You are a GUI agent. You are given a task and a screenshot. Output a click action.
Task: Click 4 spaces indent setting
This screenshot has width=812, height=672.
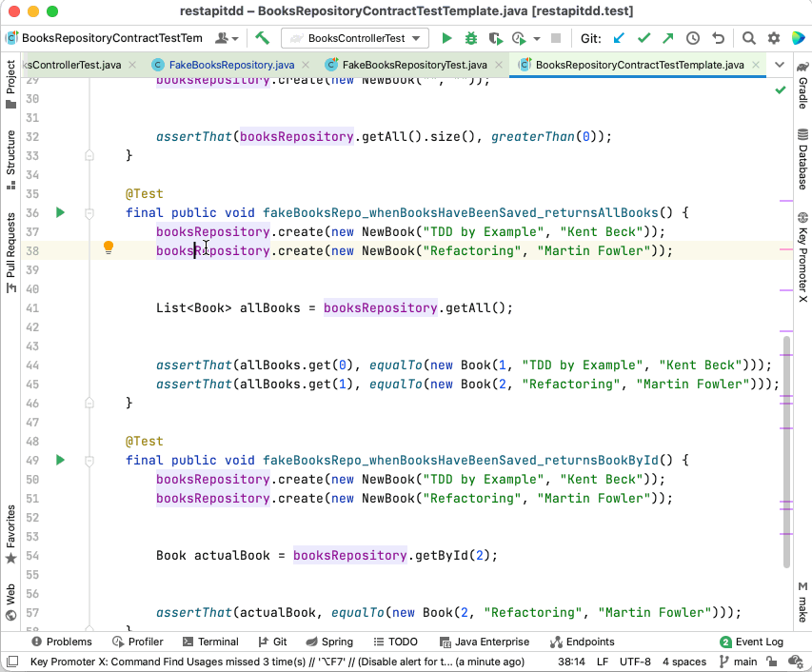click(x=684, y=662)
